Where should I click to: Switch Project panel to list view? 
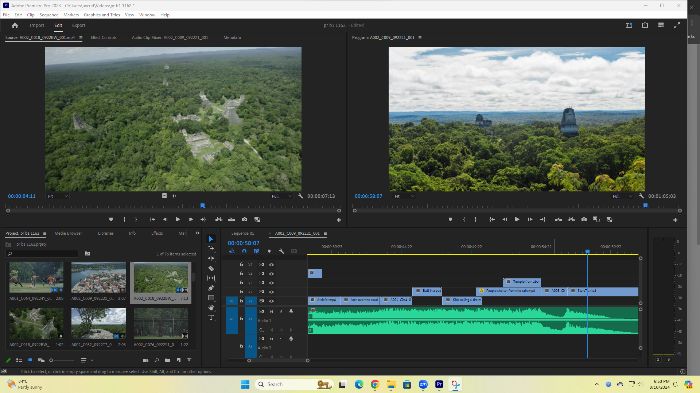tap(19, 360)
